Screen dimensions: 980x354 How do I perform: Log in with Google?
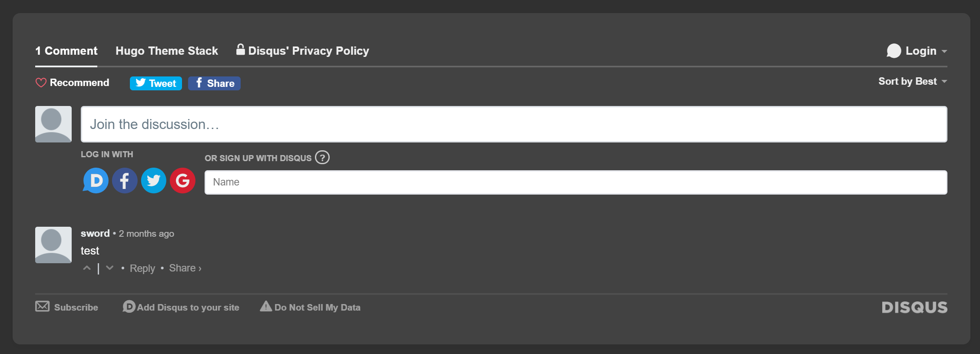pos(182,180)
